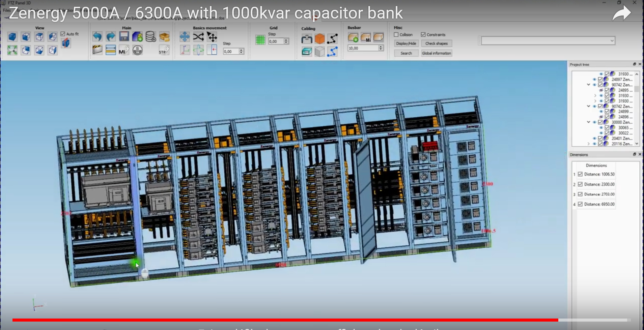Click the cardboard boxes package icon
The width and height of the screenshot is (644, 330).
pos(164,36)
